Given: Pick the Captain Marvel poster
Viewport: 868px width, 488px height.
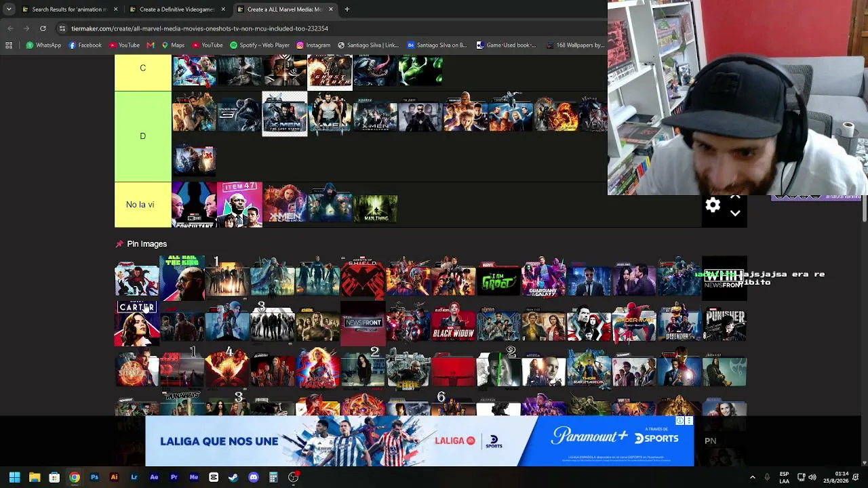Looking at the screenshot, I should point(317,369).
